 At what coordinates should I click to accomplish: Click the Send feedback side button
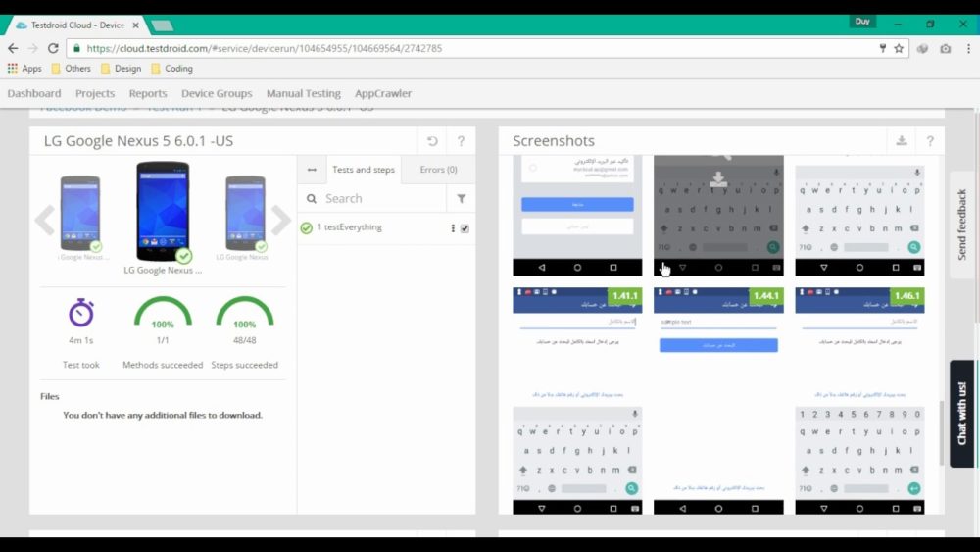(x=961, y=225)
